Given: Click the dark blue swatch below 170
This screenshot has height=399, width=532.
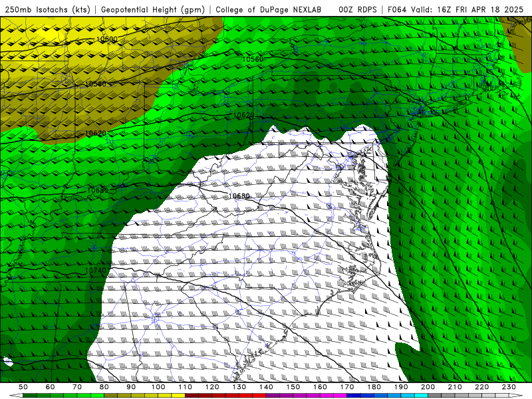Looking at the screenshot, I should tap(354, 396).
